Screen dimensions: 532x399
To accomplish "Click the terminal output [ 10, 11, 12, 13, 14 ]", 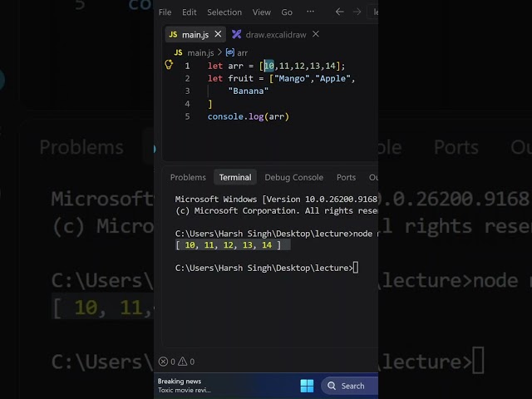I will click(228, 245).
